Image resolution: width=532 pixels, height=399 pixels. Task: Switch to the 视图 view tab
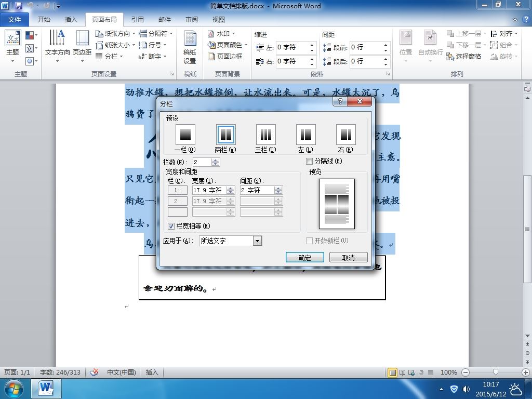click(x=219, y=20)
